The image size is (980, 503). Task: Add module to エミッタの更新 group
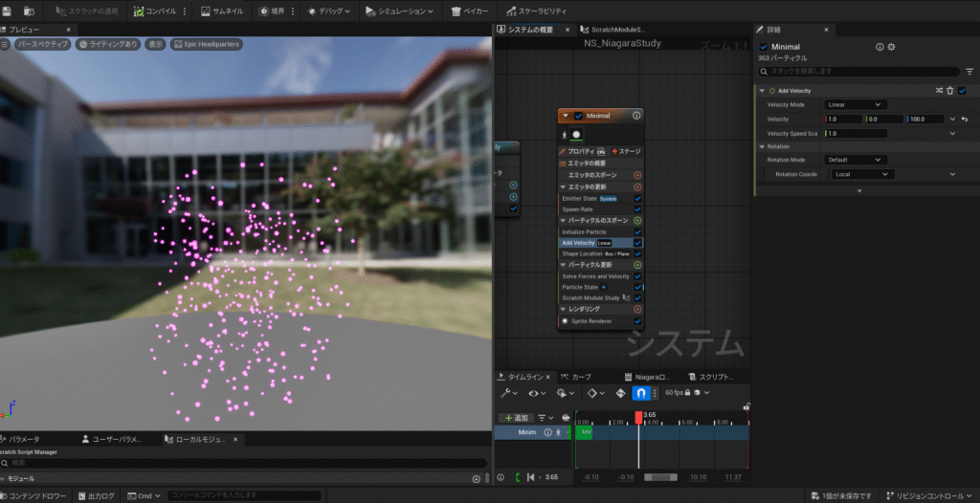(x=637, y=186)
